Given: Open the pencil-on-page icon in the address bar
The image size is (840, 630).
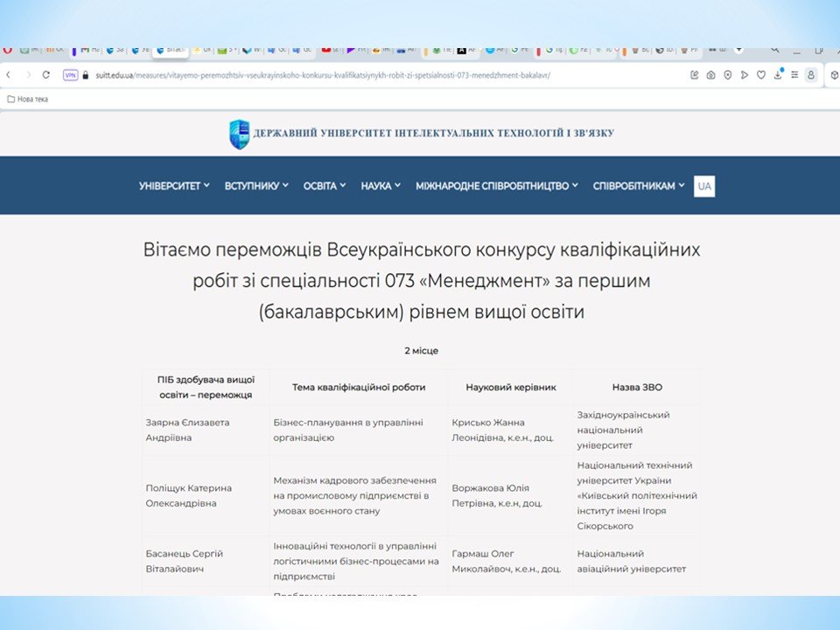Looking at the screenshot, I should [694, 75].
